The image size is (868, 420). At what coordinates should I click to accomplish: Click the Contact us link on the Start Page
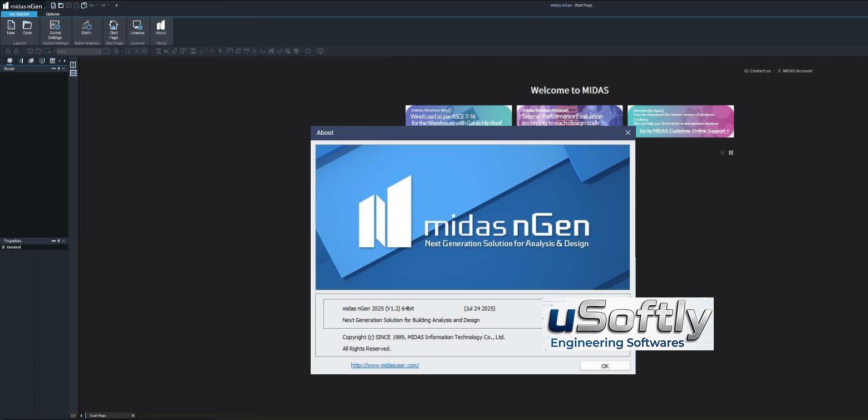point(757,71)
